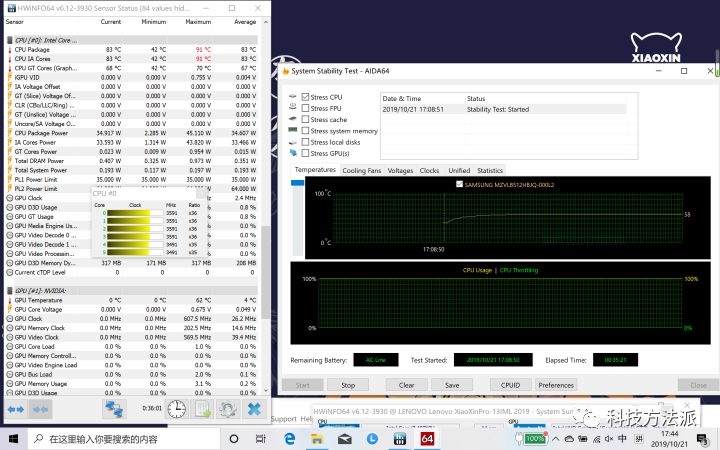Click the Windows taskbar search box
This screenshot has height=450, width=720.
[124, 439]
